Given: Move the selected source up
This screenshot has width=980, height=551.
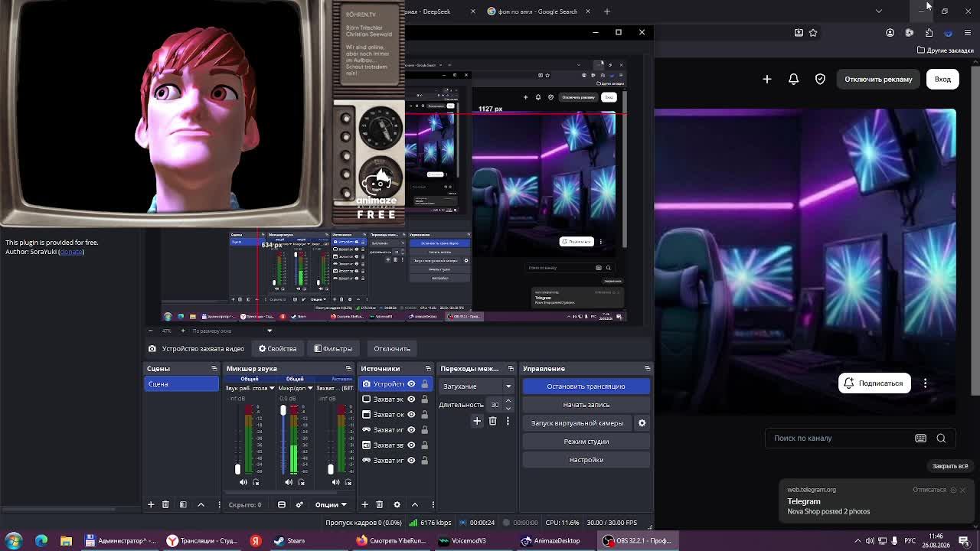Looking at the screenshot, I should 414,504.
